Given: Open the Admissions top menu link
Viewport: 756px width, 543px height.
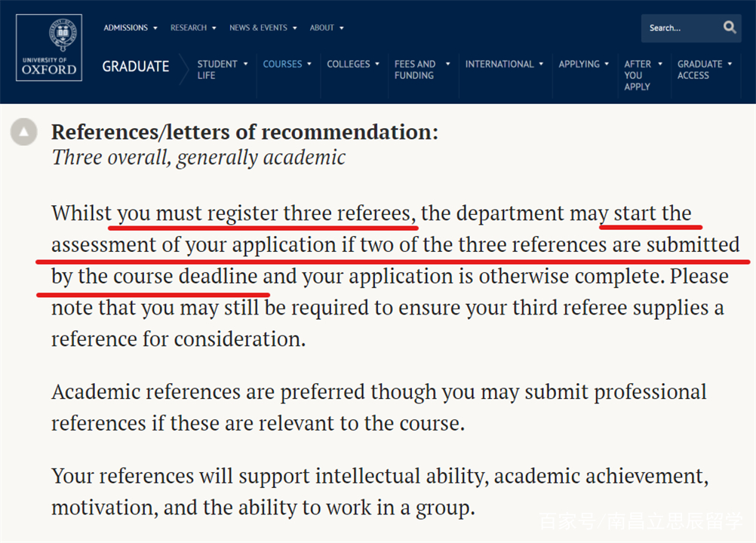Looking at the screenshot, I should [x=125, y=28].
